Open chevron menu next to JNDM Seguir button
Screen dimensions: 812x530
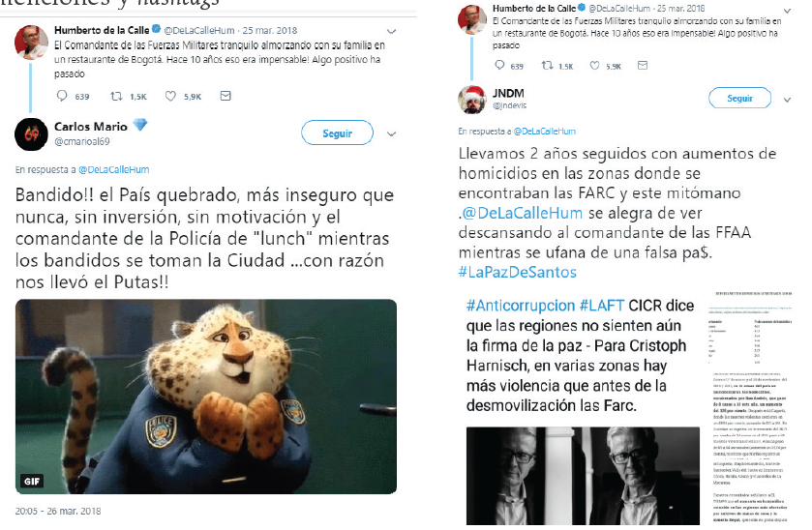coord(787,100)
